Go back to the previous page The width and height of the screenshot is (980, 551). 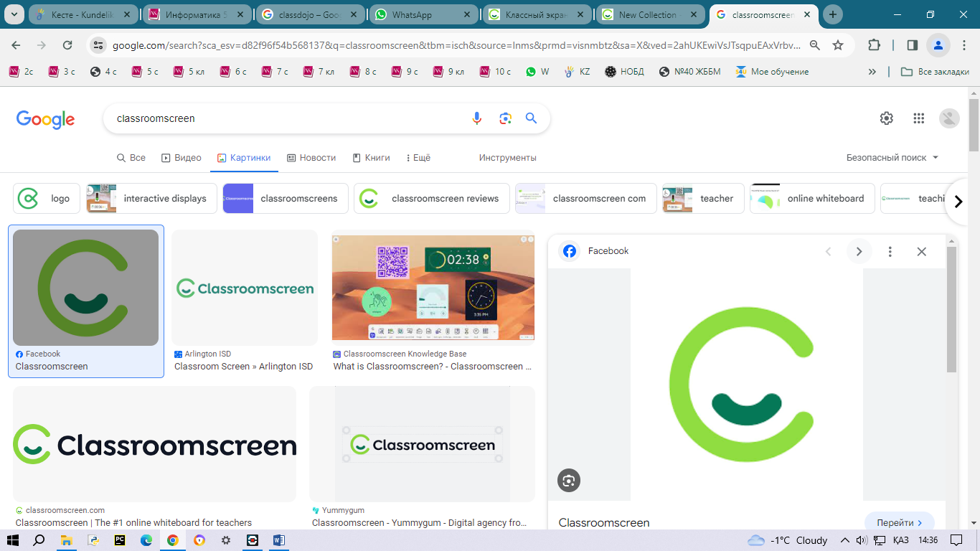[17, 45]
